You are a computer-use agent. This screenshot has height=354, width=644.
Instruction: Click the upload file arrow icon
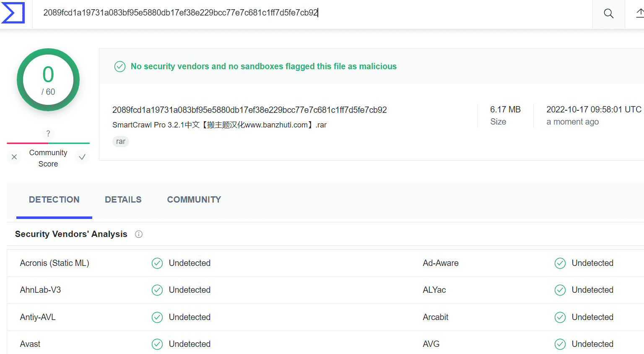pyautogui.click(x=640, y=13)
